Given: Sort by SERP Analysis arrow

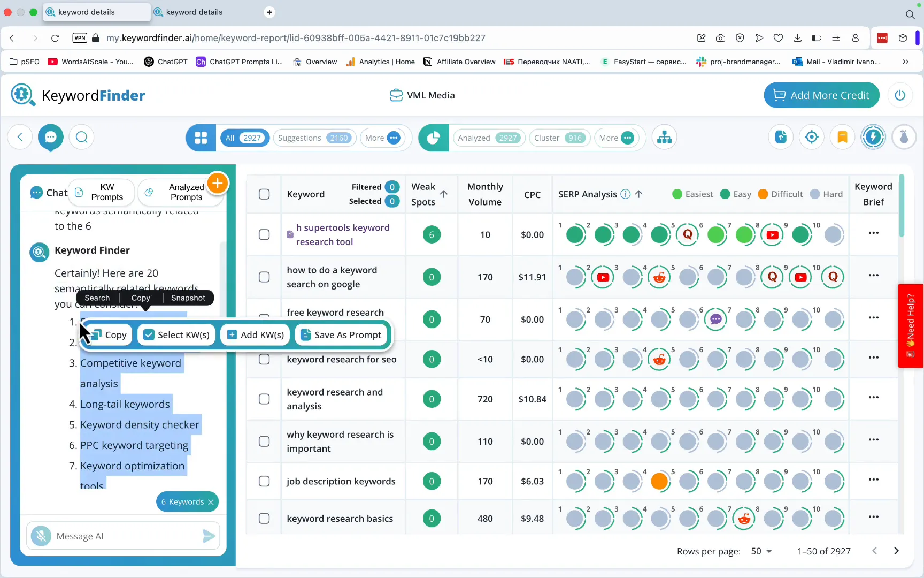Looking at the screenshot, I should pyautogui.click(x=639, y=194).
